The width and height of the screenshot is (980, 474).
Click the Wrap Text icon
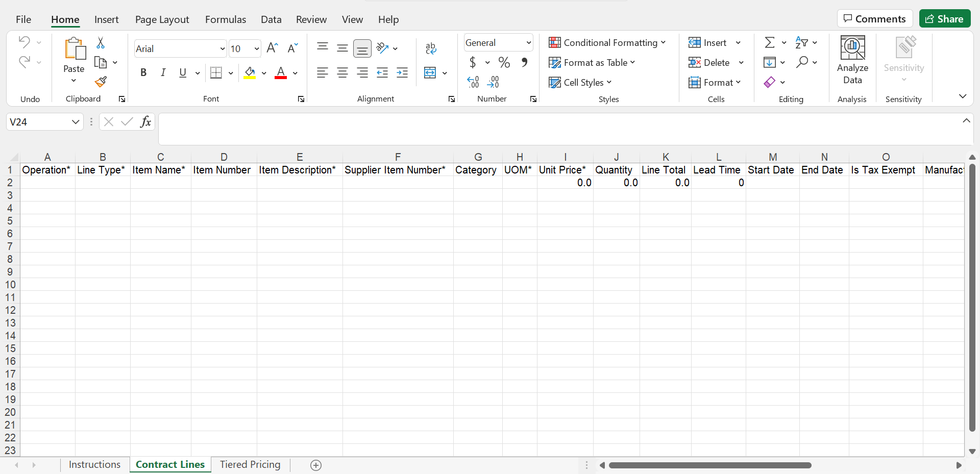431,48
